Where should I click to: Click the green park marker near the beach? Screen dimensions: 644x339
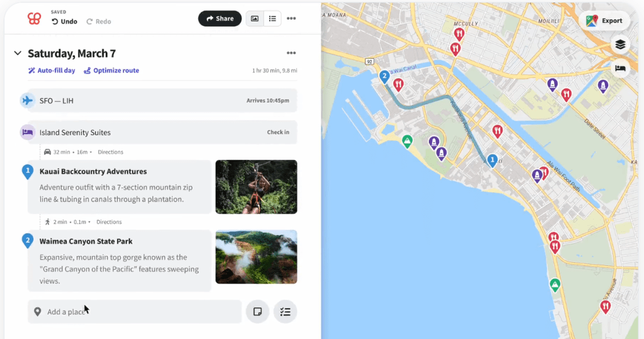pyautogui.click(x=408, y=141)
